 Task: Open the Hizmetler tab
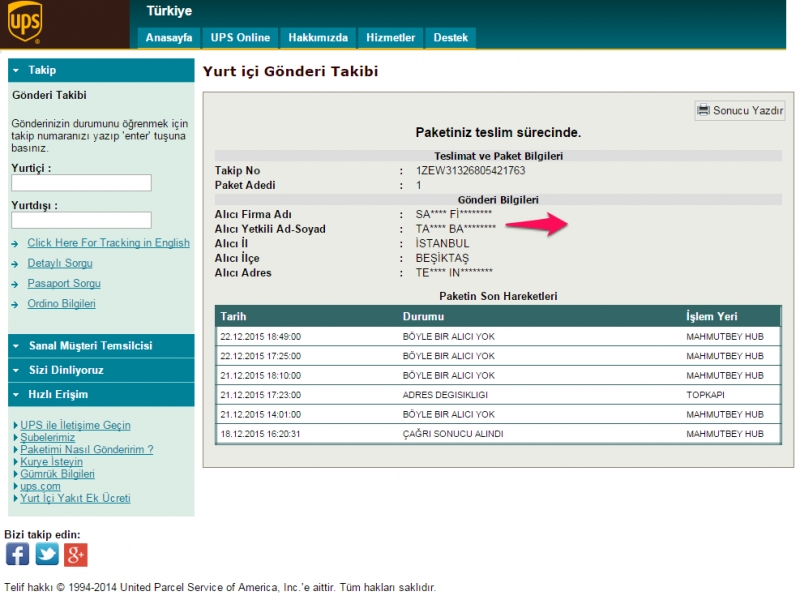(390, 38)
